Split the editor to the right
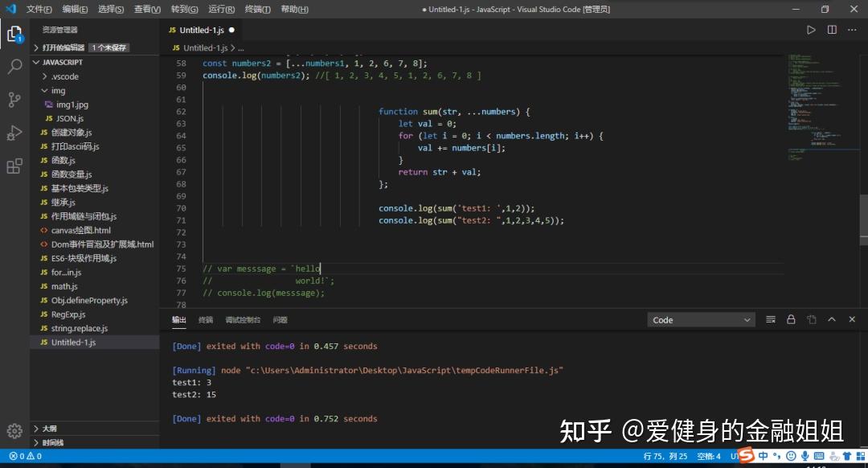This screenshot has width=868, height=468. click(832, 30)
